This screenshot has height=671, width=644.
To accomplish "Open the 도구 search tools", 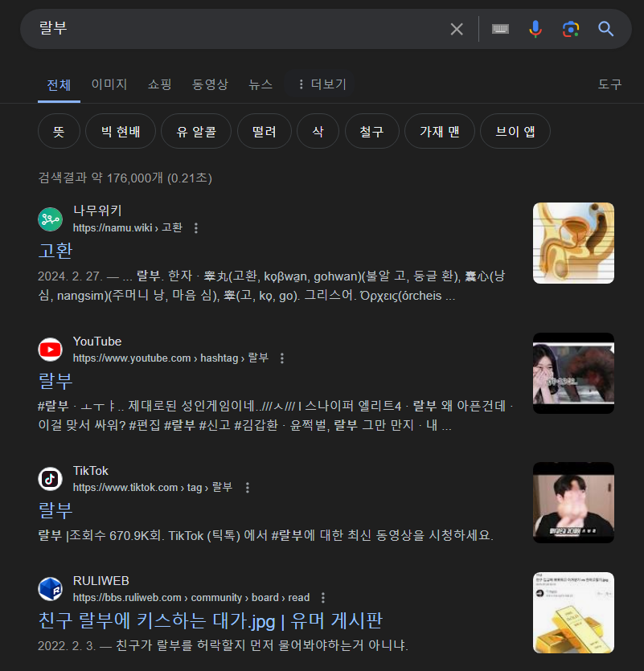I will tap(609, 84).
